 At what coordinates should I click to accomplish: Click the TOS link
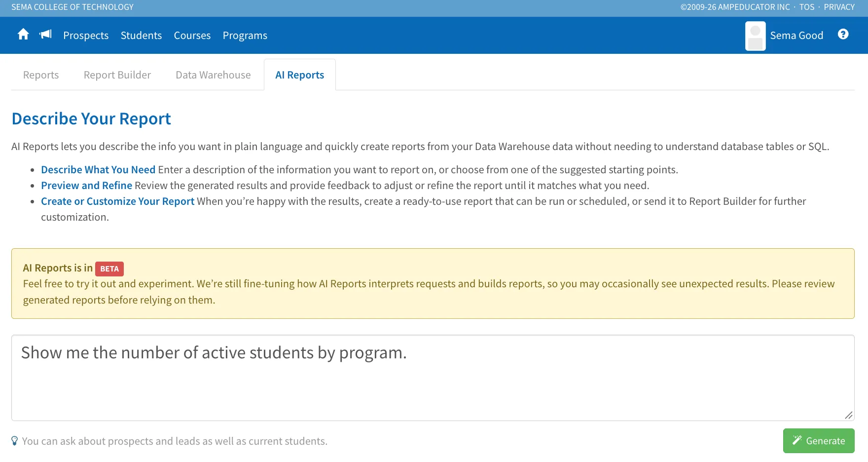coord(807,7)
